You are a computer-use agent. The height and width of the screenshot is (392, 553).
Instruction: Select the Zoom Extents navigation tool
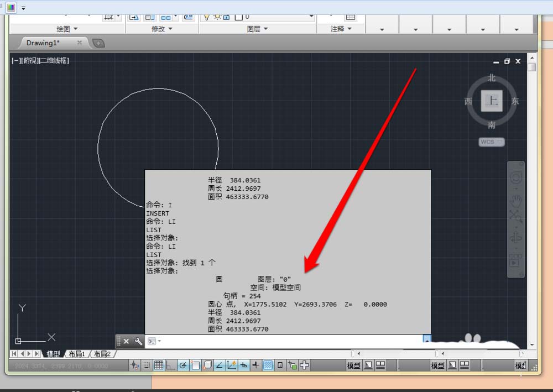[515, 216]
